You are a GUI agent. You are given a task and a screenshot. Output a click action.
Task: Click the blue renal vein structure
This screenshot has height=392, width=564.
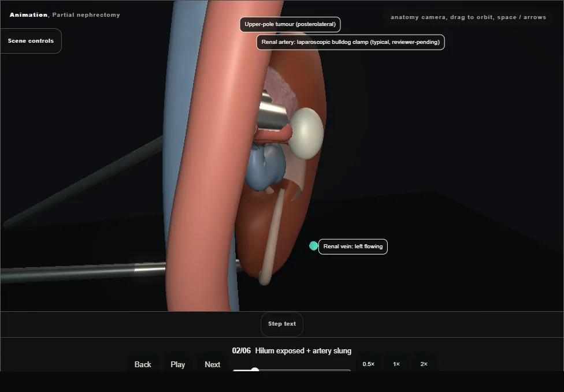[x=265, y=167]
